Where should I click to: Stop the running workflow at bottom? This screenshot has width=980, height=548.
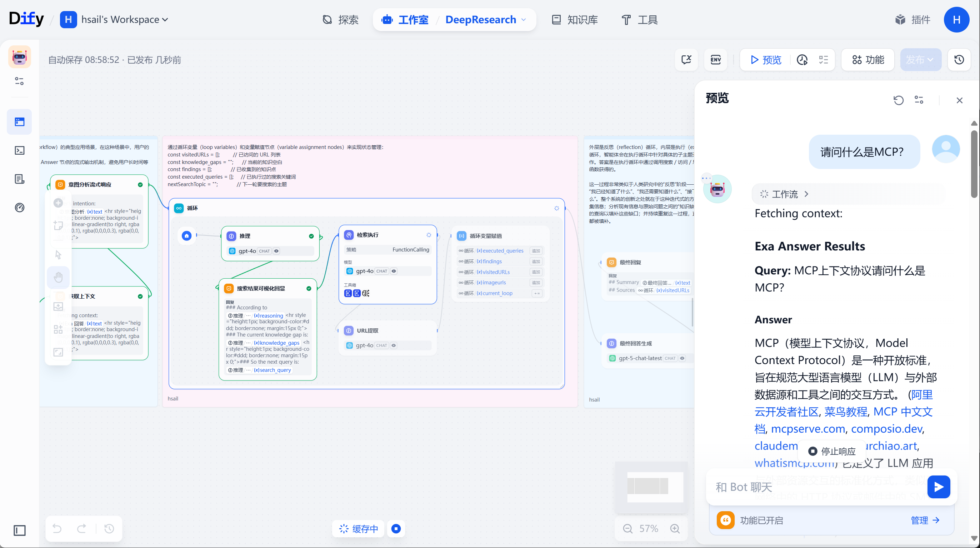point(396,529)
